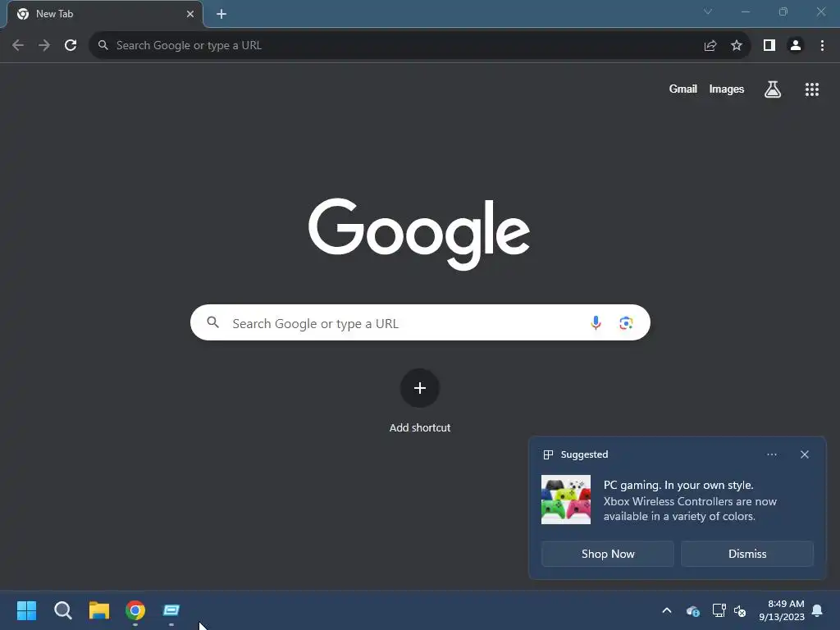Image resolution: width=840 pixels, height=630 pixels.
Task: Open the profile avatar icon
Action: (796, 46)
